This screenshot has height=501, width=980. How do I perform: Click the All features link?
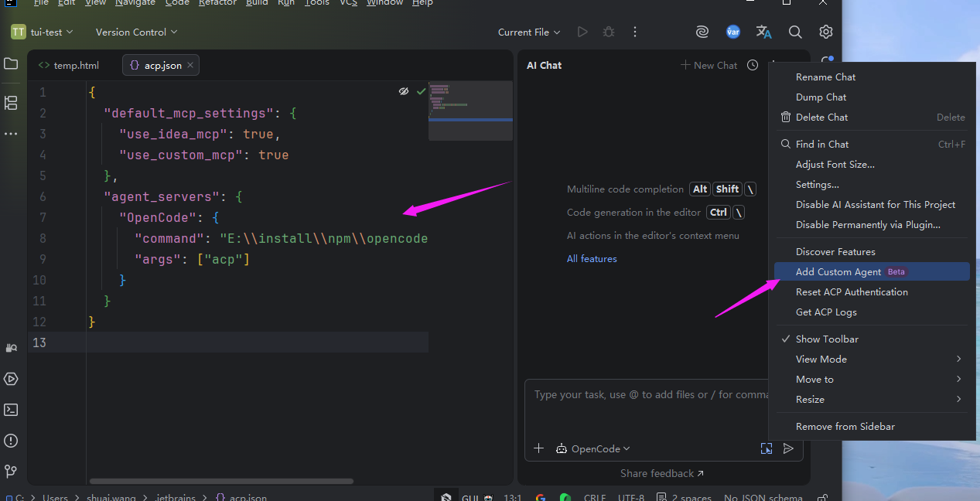592,258
